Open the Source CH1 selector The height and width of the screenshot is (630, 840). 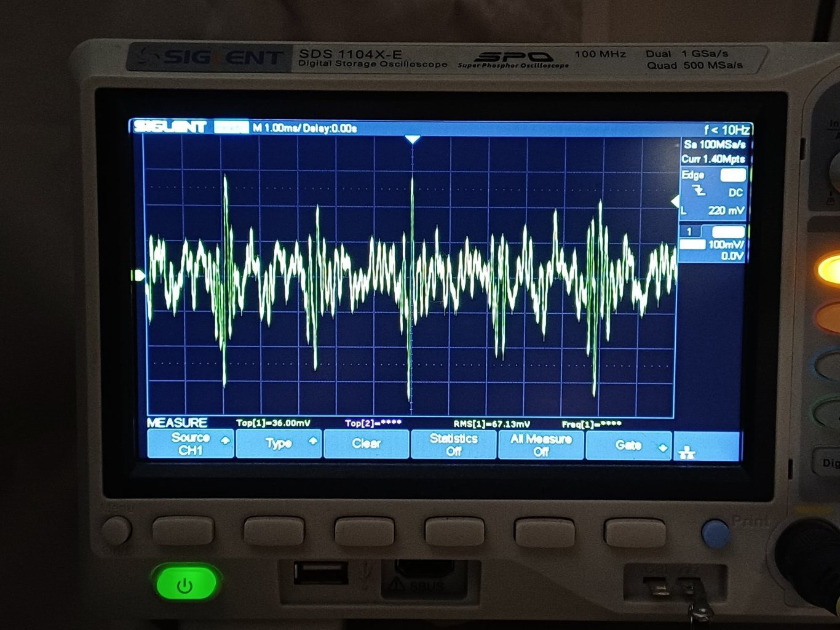(x=191, y=444)
